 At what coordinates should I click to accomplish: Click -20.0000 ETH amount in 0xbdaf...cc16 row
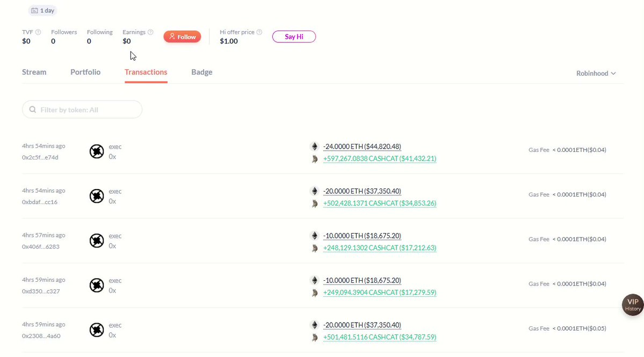[x=362, y=191]
